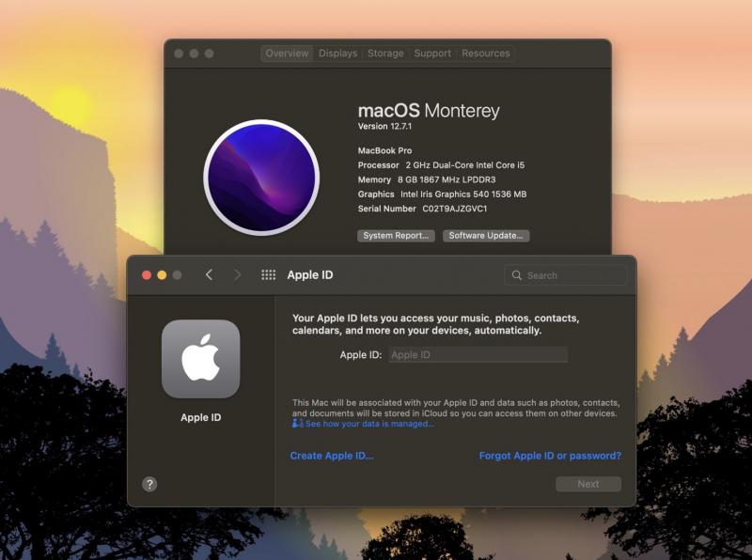
Task: Click the search magnifier icon
Action: pyautogui.click(x=516, y=275)
